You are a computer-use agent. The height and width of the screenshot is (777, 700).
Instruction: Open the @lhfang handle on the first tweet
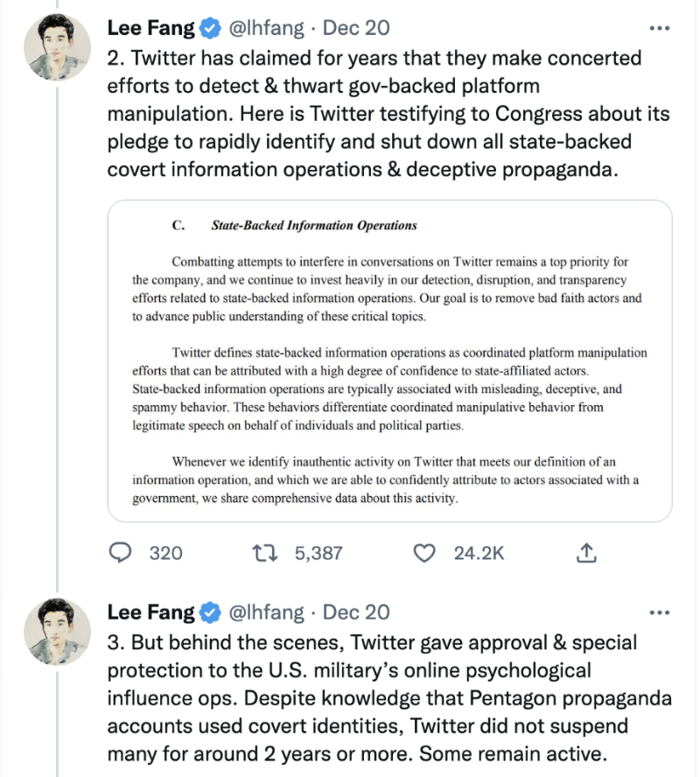266,28
